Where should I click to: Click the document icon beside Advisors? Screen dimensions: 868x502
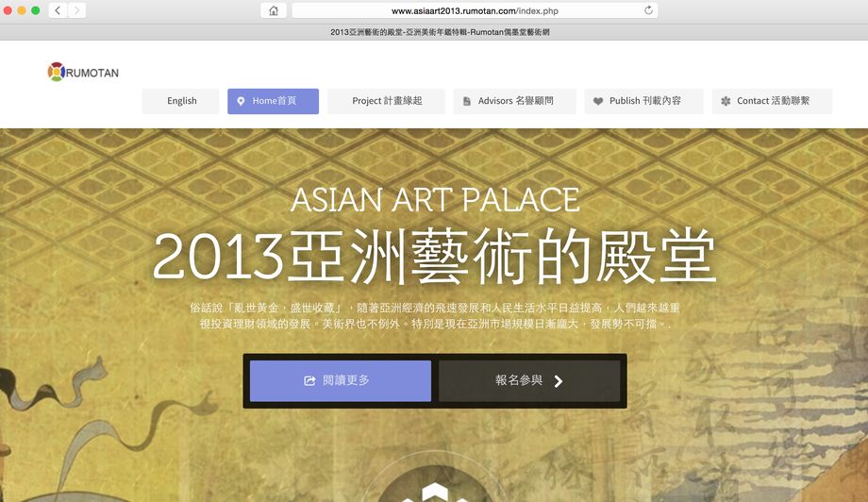[467, 101]
